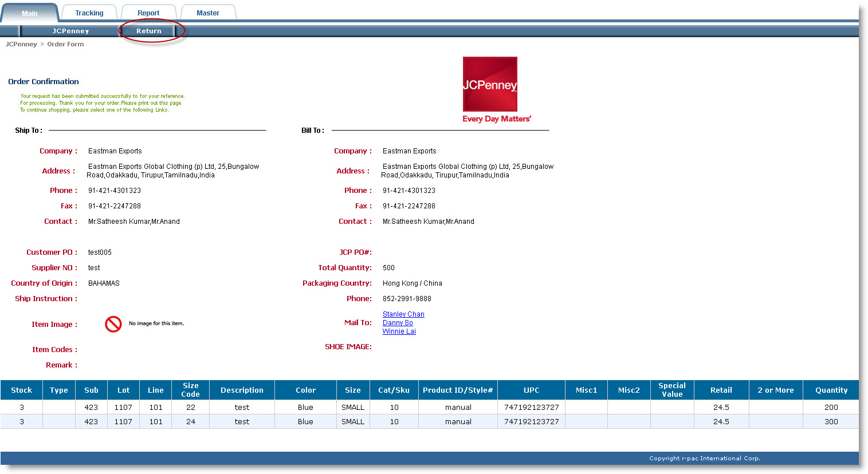Click the Type column header

(59, 390)
